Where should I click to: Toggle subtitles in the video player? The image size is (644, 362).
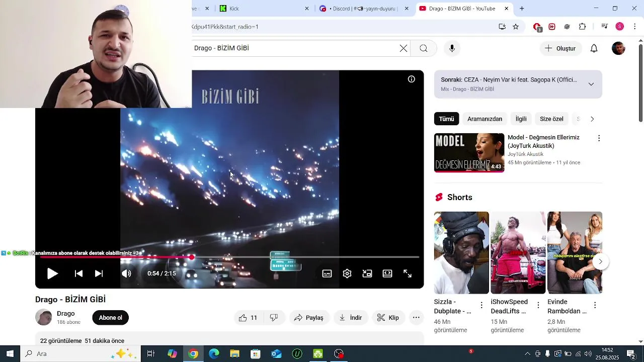click(x=327, y=274)
